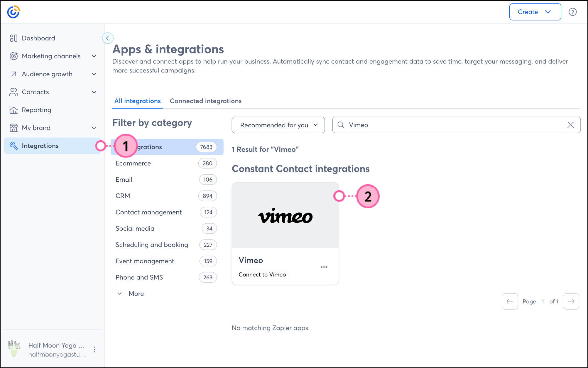Click the Contacts people icon
The image size is (588, 368).
[13, 92]
